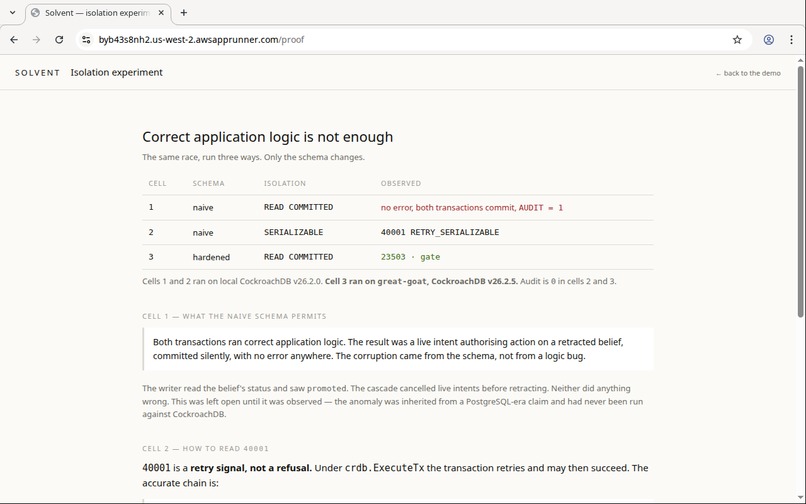This screenshot has width=806, height=504.
Task: Click READ COMMITTED in row 1
Action: coord(299,207)
